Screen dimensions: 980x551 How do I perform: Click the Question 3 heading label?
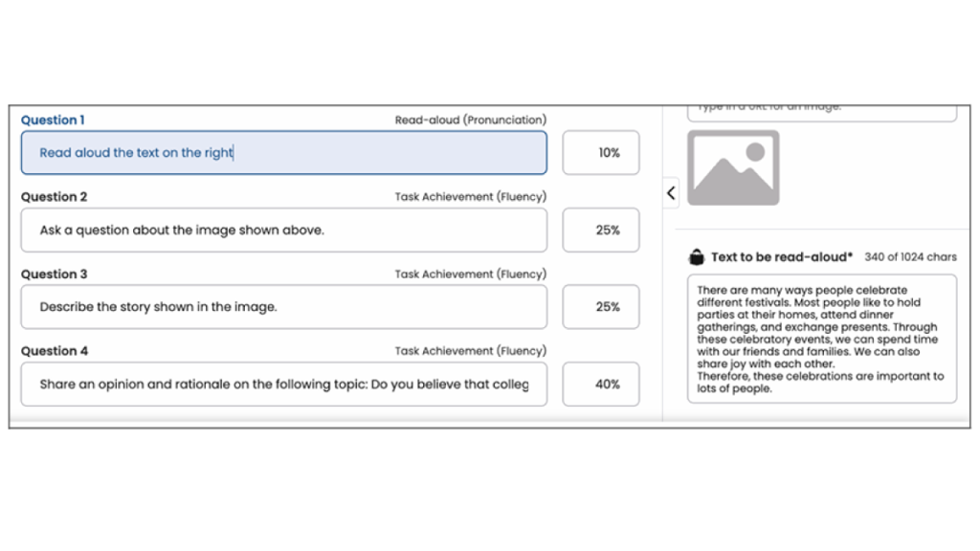(x=54, y=275)
